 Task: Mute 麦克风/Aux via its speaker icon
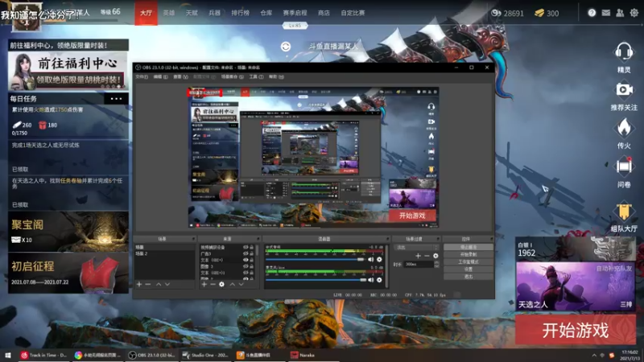click(371, 280)
